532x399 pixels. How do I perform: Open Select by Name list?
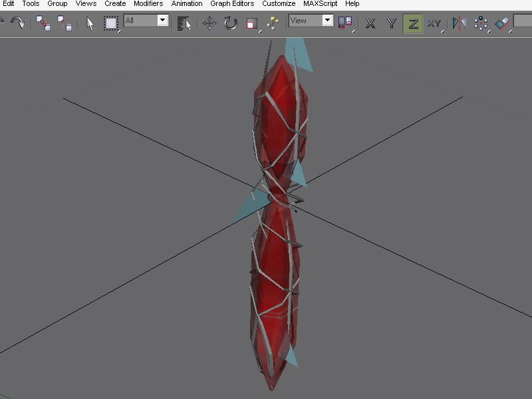pos(184,24)
